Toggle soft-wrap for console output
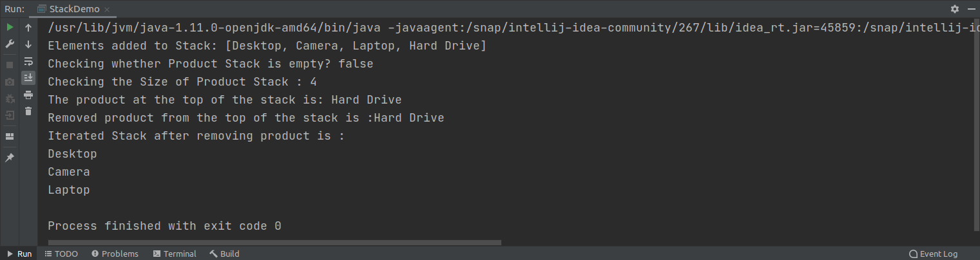 pos(28,61)
